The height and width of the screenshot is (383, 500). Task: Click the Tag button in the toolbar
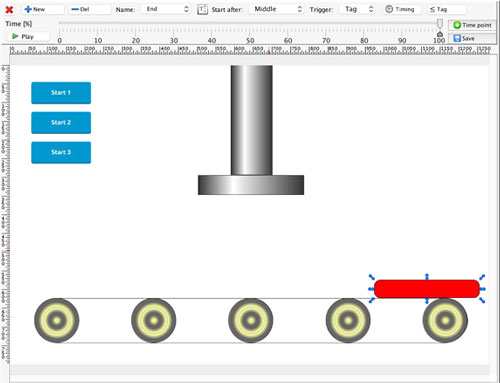(x=447, y=9)
